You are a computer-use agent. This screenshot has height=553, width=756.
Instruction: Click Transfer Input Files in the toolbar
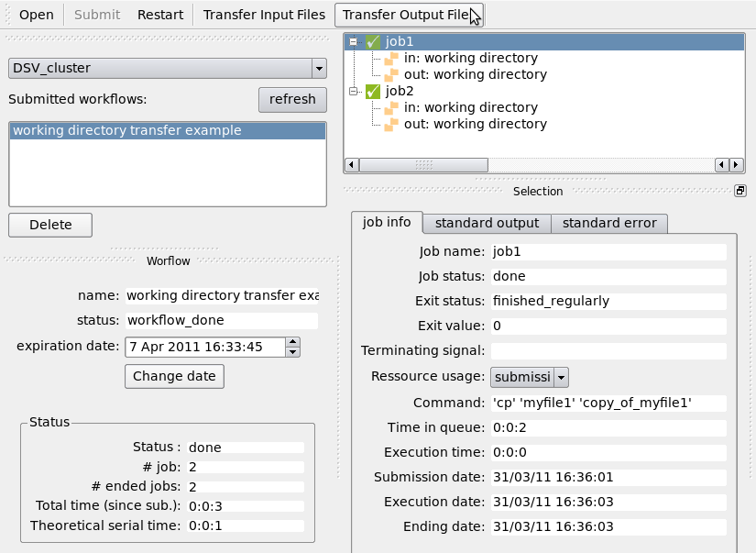click(x=264, y=15)
